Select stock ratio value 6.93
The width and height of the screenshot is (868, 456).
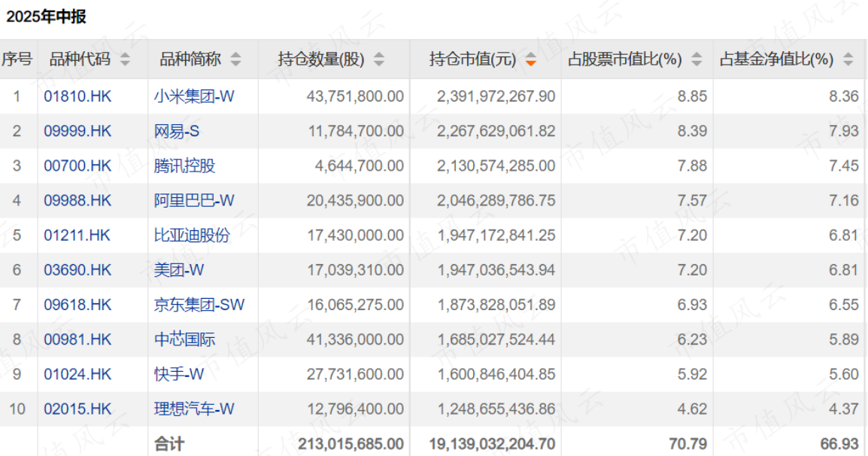(x=693, y=305)
